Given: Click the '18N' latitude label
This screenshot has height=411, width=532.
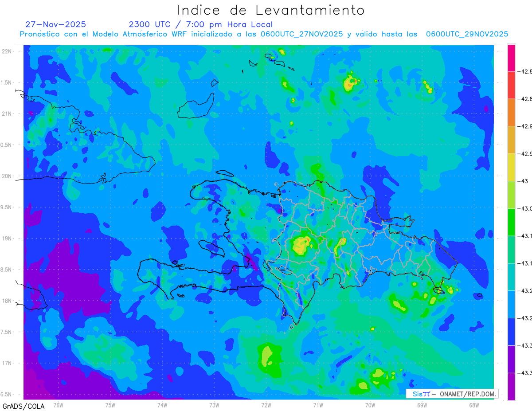Looking at the screenshot, I should pos(8,301).
